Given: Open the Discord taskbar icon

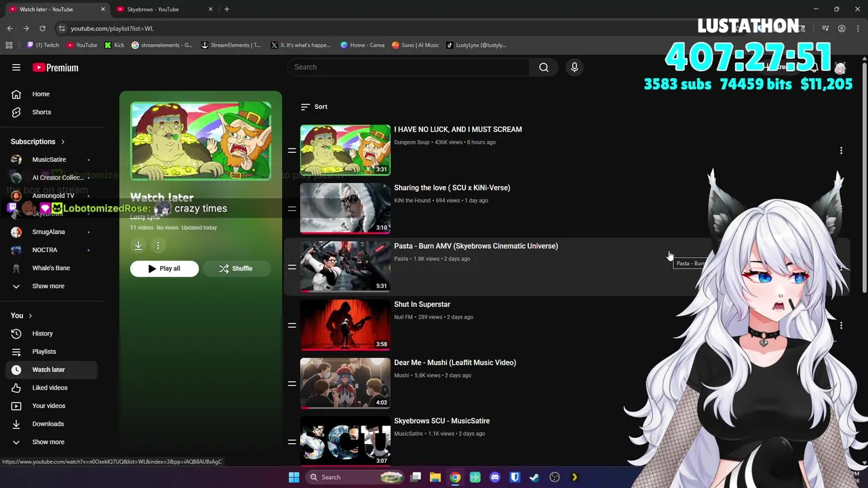Looking at the screenshot, I should tap(495, 477).
